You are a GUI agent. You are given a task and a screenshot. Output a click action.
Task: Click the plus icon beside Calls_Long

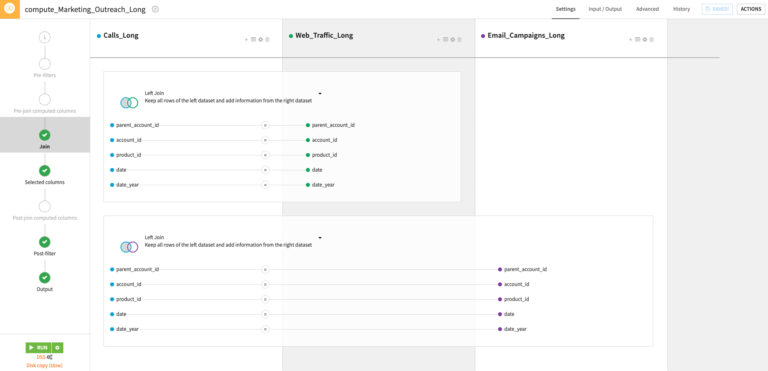pyautogui.click(x=246, y=40)
